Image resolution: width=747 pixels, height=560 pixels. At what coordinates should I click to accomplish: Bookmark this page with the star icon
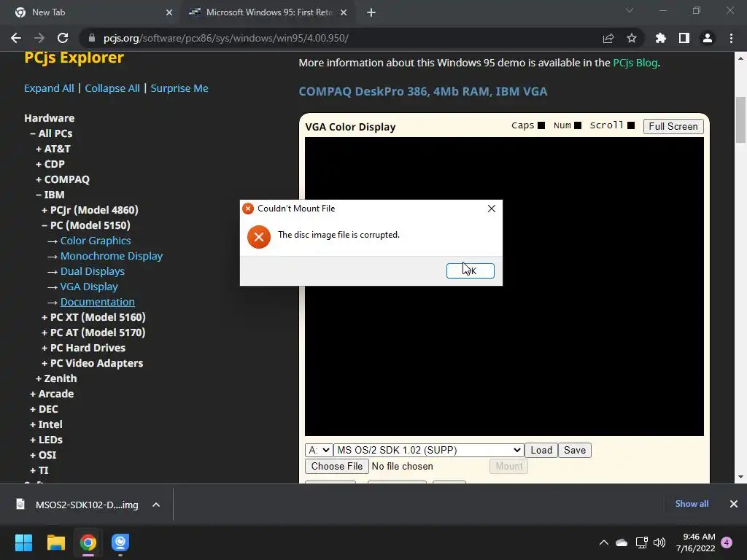pyautogui.click(x=632, y=38)
